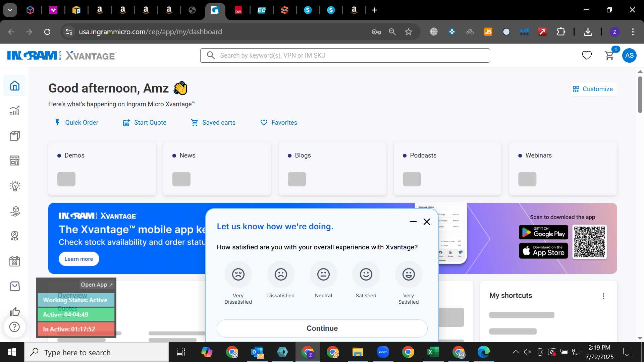This screenshot has height=362, width=644.
Task: Open the Podcasts card
Action: pyautogui.click(x=447, y=169)
